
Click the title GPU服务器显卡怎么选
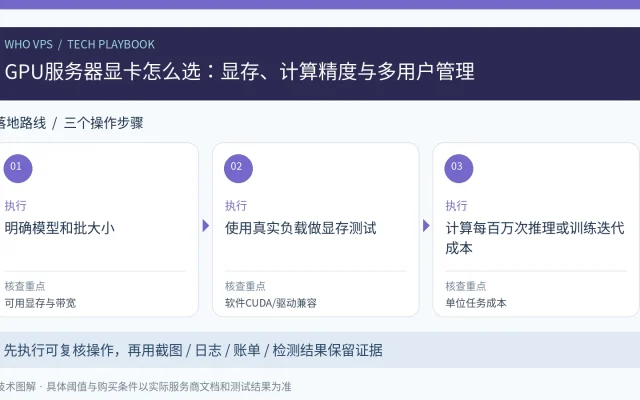point(239,71)
